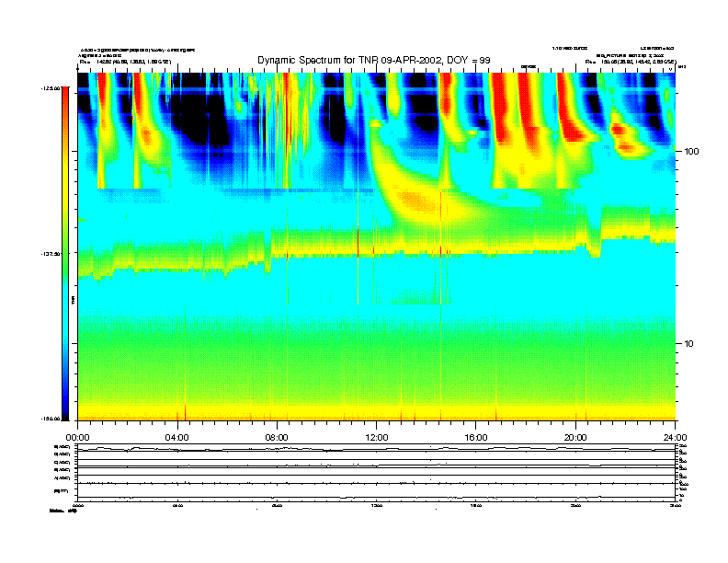728x563 pixels.
Task: Click the TNR label beside color bar
Action: click(73, 301)
